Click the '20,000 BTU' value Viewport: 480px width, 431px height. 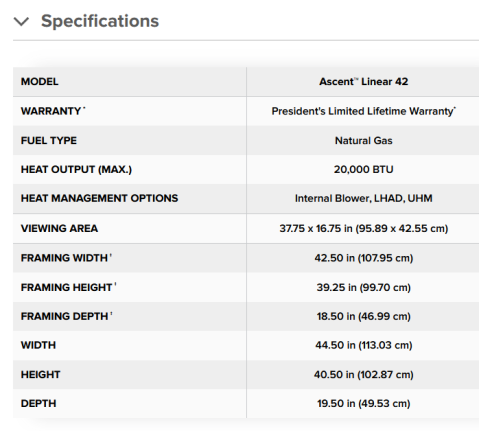[363, 169]
